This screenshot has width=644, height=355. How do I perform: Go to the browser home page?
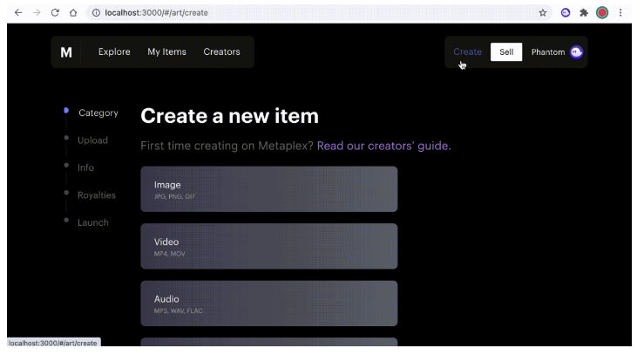pos(73,13)
